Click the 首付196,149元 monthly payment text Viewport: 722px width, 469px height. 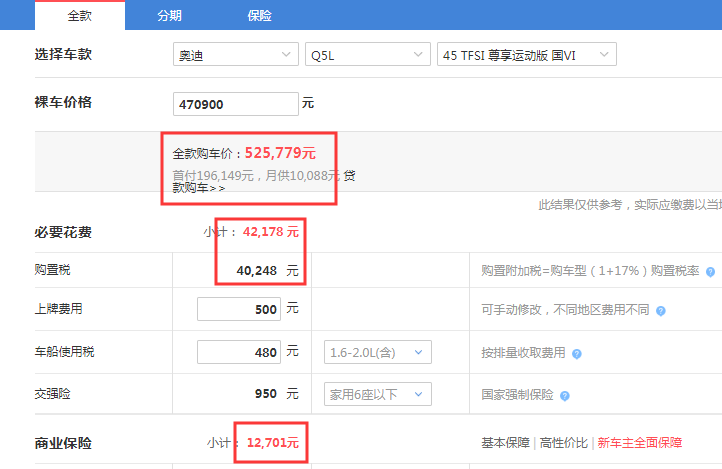point(256,175)
